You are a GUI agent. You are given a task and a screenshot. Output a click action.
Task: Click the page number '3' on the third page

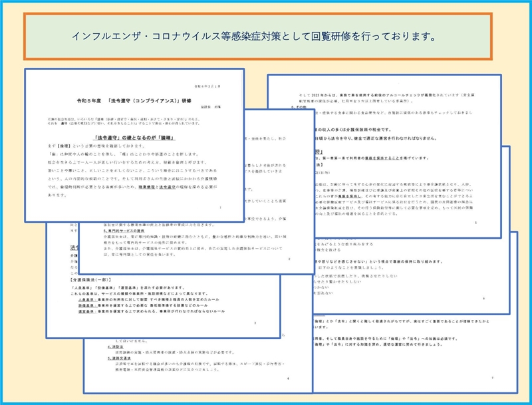click(255, 323)
